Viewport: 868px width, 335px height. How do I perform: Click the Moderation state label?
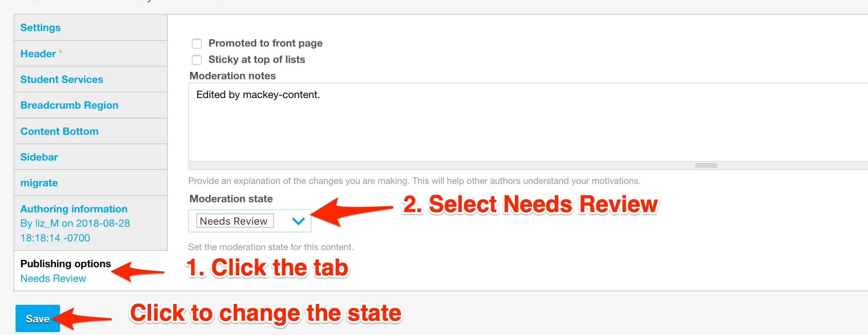click(231, 199)
